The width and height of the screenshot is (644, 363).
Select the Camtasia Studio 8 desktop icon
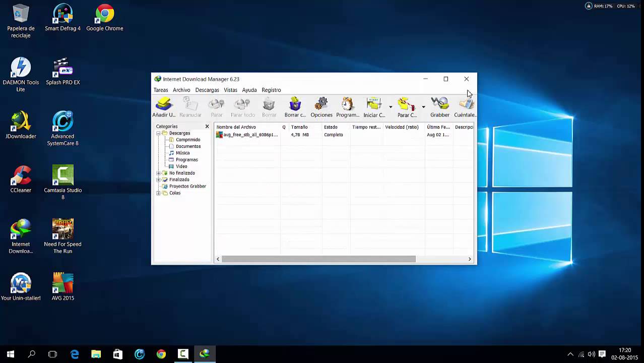pyautogui.click(x=62, y=183)
